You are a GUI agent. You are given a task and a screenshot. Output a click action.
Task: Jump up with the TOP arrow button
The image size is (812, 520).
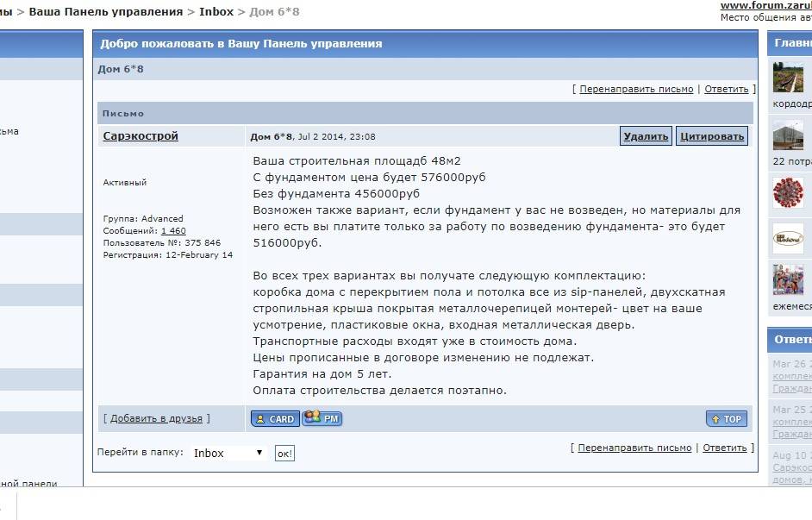pos(726,419)
